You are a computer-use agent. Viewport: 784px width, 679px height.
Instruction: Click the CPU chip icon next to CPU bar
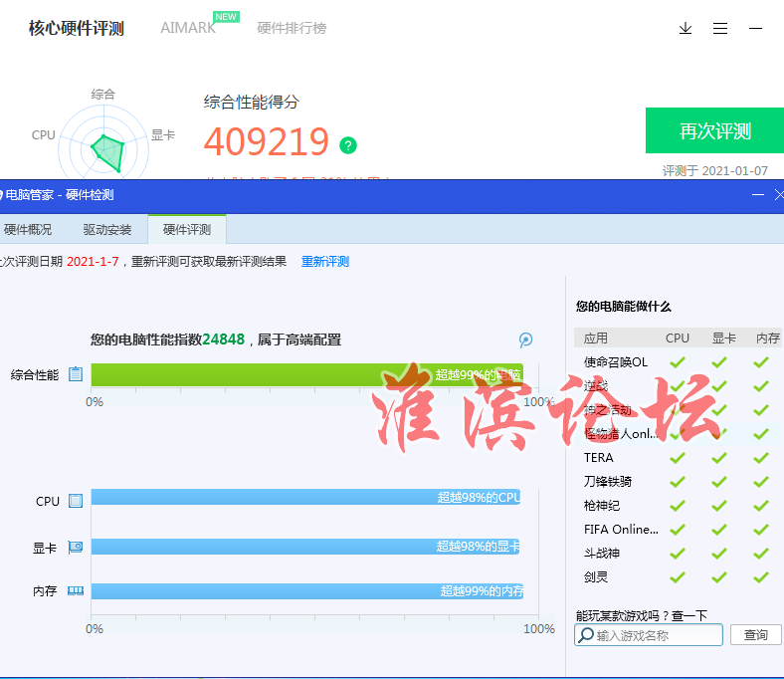[76, 501]
